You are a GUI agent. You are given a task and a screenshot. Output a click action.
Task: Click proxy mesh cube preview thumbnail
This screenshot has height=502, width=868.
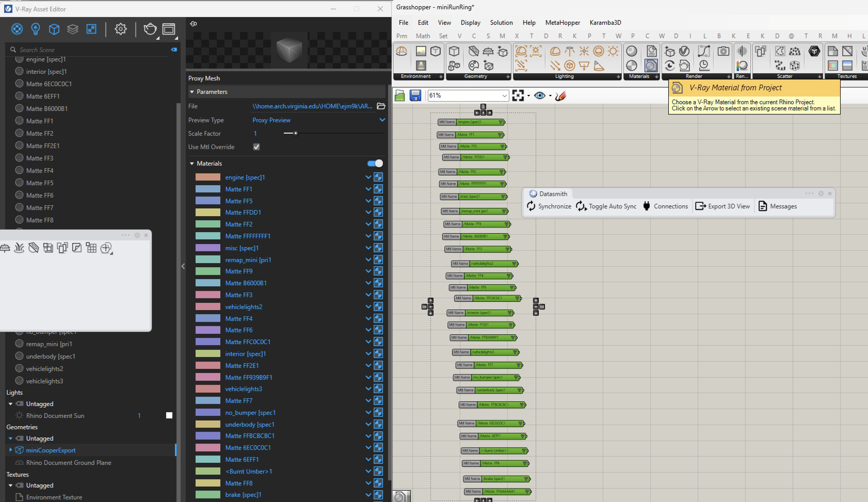289,50
